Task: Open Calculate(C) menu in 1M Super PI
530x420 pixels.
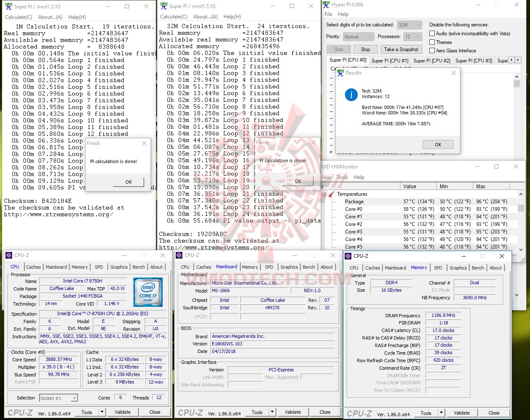Action: coord(18,17)
